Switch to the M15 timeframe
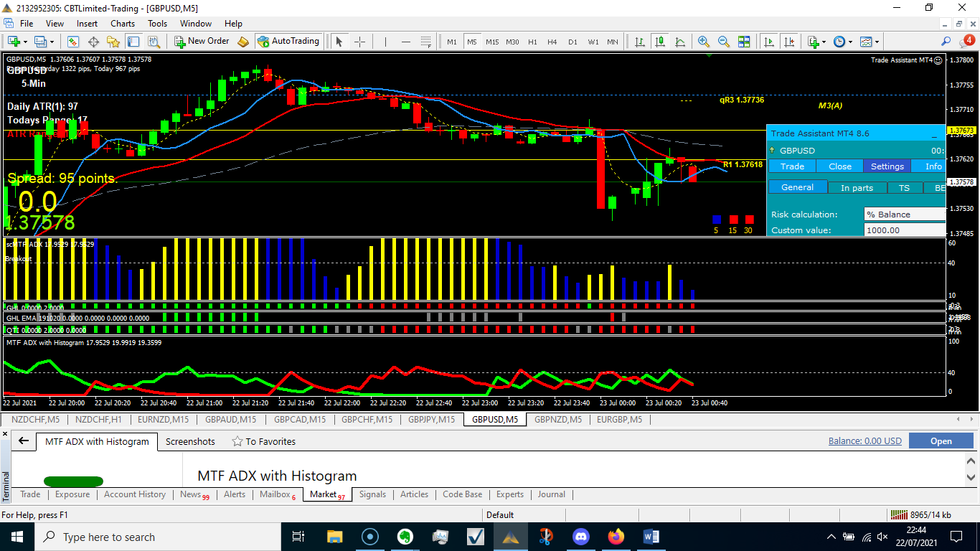Screen dimensions: 980x551 pyautogui.click(x=492, y=42)
